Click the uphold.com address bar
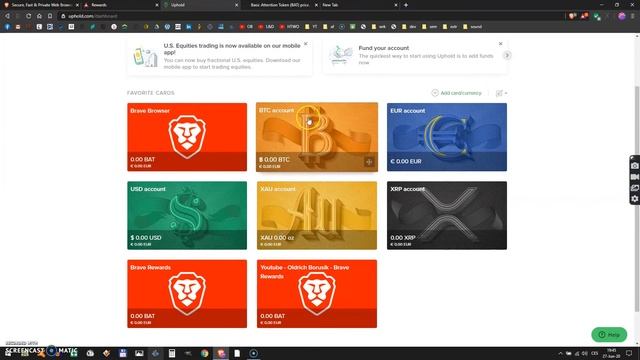This screenshot has width=640, height=360. pos(310,16)
